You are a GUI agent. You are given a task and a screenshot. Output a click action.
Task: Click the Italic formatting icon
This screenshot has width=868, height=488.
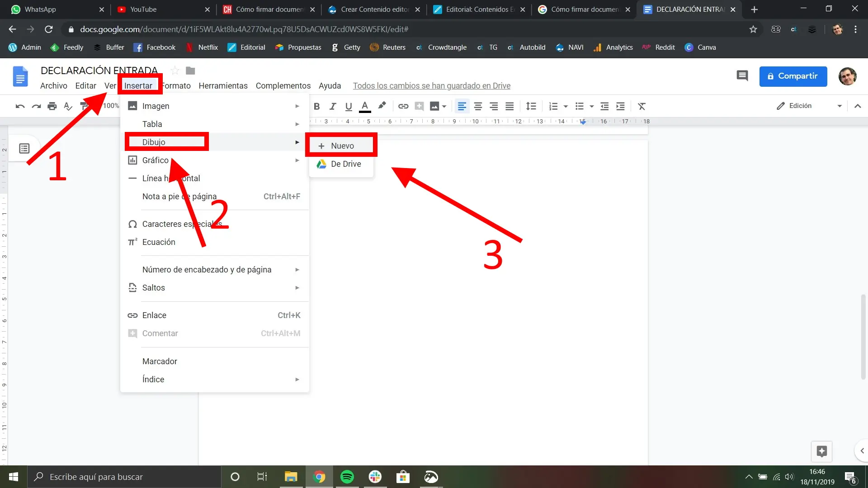tap(333, 106)
